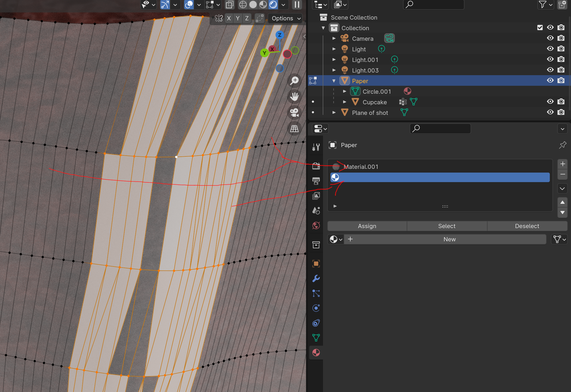Screen dimensions: 571x392
Task: Click the viewport zoom magnifier icon
Action: coord(294,80)
